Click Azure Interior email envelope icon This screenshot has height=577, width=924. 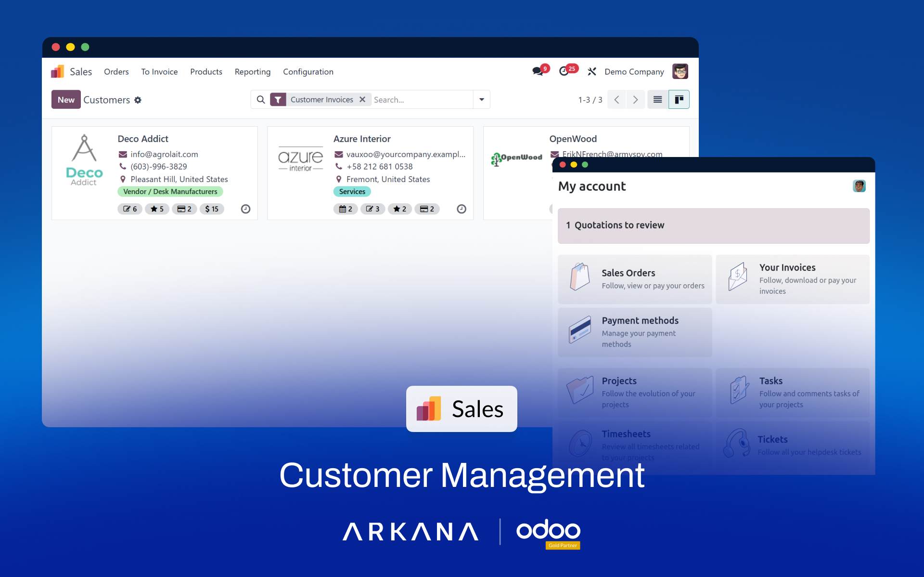pyautogui.click(x=339, y=154)
